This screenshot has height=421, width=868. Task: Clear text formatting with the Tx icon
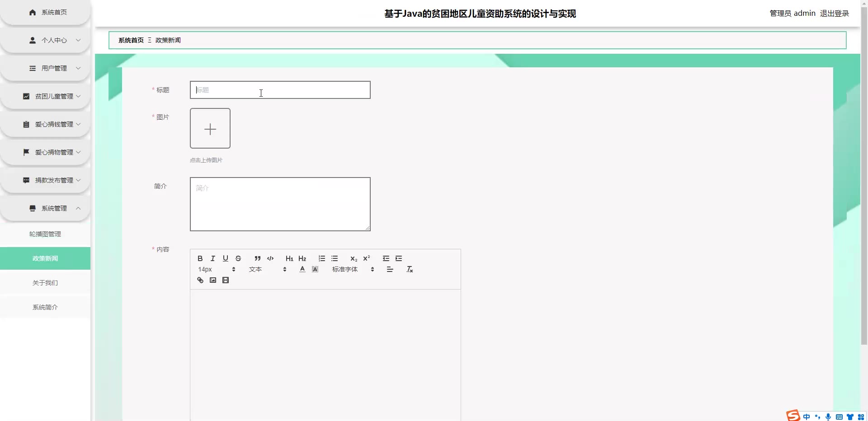click(x=410, y=269)
